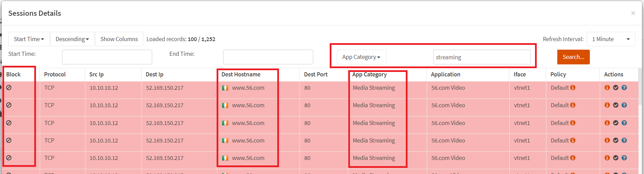Click the Actions column header
This screenshot has height=174, width=644.
coord(613,74)
